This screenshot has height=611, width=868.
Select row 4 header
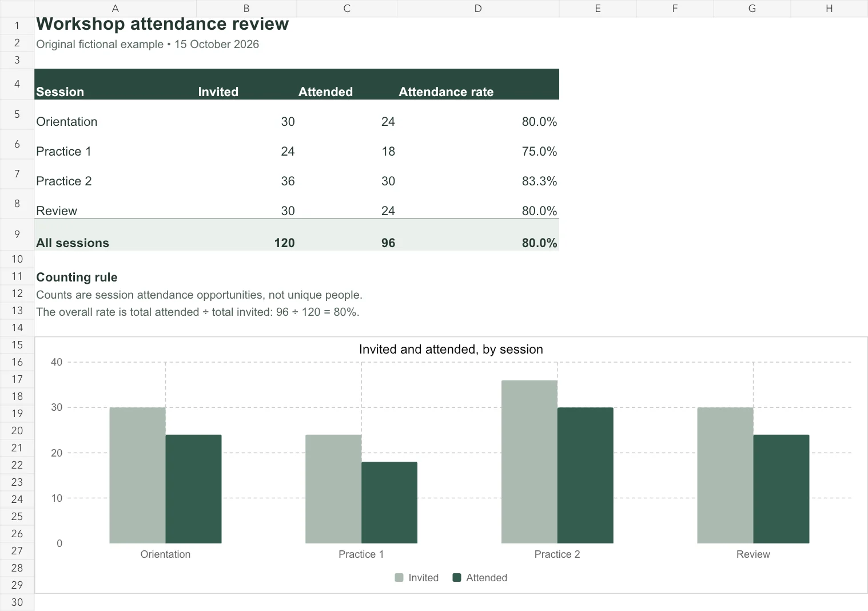(17, 84)
